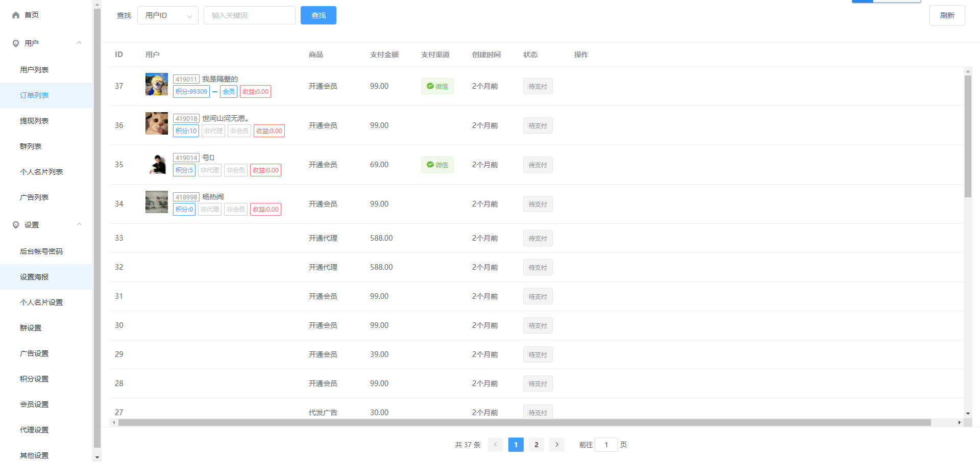Open the cat avatar of user 419018
Image resolution: width=980 pixels, height=462 pixels.
pyautogui.click(x=156, y=123)
